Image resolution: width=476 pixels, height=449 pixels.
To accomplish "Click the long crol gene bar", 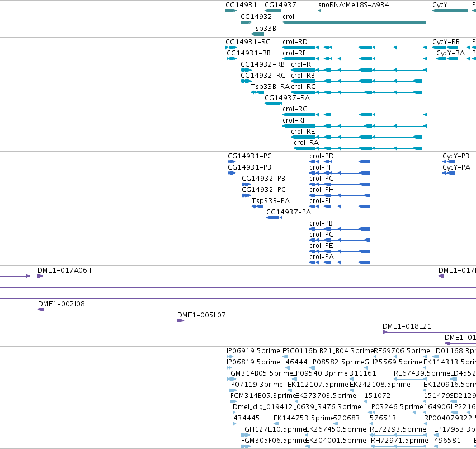I will (354, 22).
